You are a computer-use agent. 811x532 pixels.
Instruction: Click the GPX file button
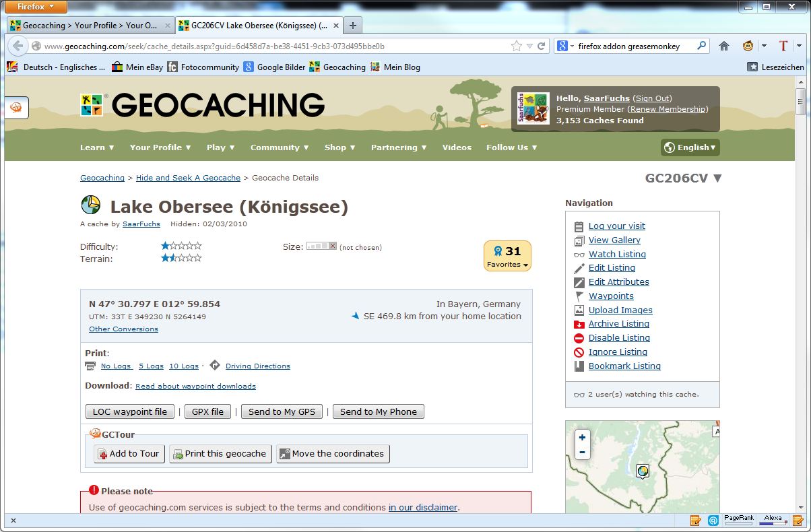(x=208, y=412)
